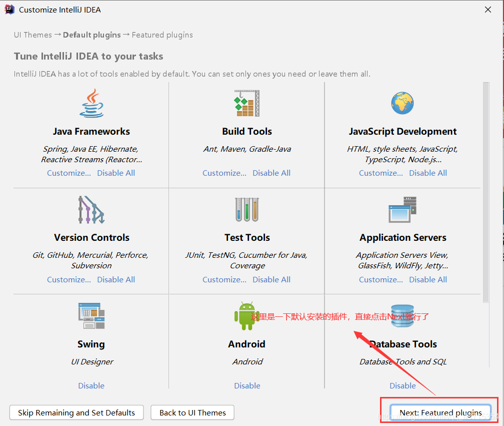Click the Java Frameworks coffee cup icon
504x426 pixels.
(91, 103)
